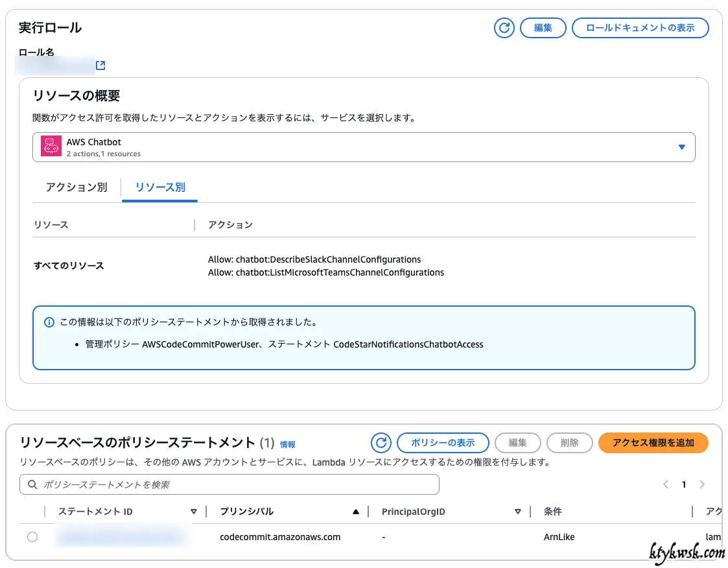Click the リソース column header

pos(51,225)
